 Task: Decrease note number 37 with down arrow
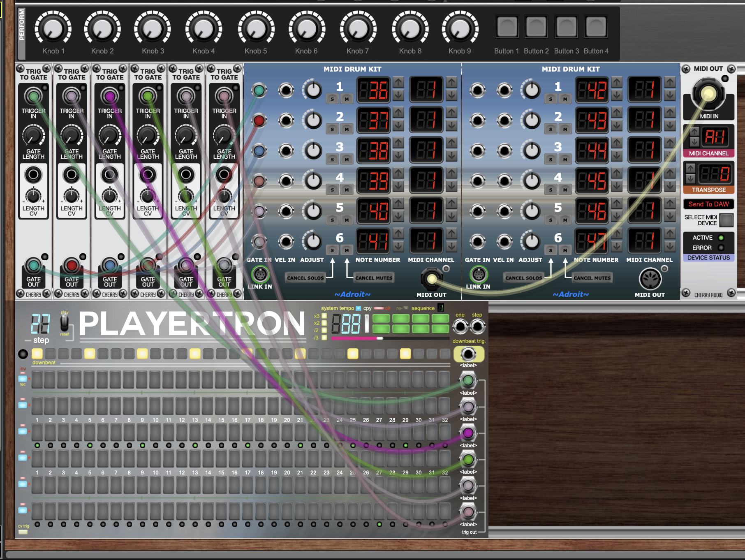pyautogui.click(x=398, y=126)
